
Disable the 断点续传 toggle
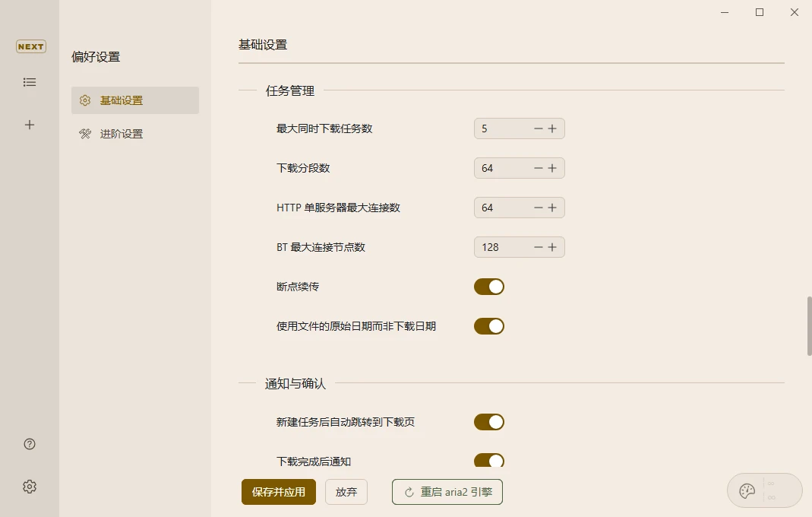488,287
